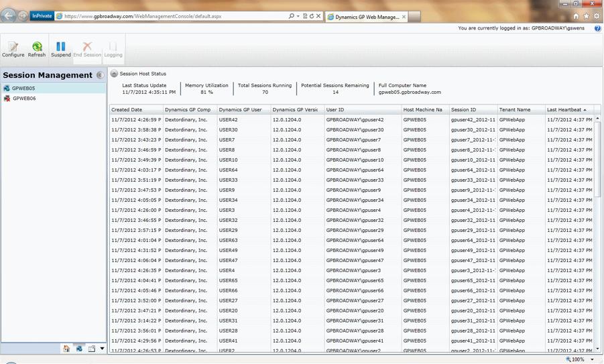The image size is (604, 364).
Task: Open the zoom level dropdown arrow
Action: coord(592,359)
